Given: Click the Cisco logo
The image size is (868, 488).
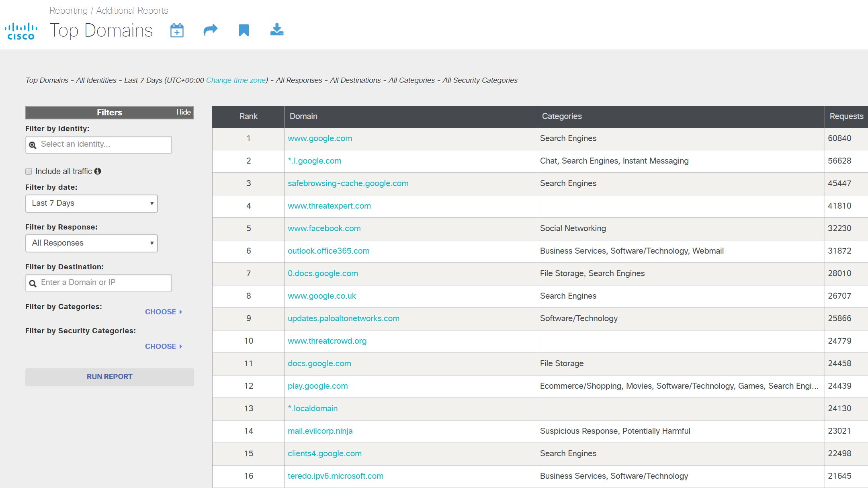Looking at the screenshot, I should pos(21,31).
